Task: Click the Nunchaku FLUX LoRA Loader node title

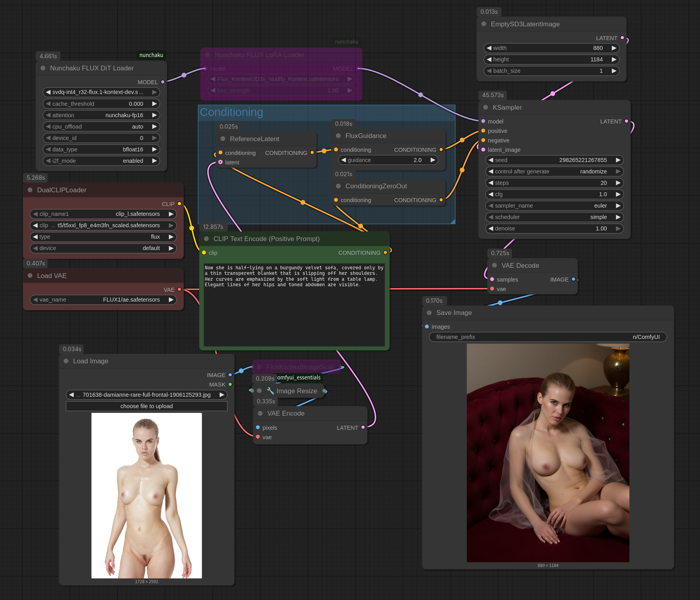Action: 260,55
